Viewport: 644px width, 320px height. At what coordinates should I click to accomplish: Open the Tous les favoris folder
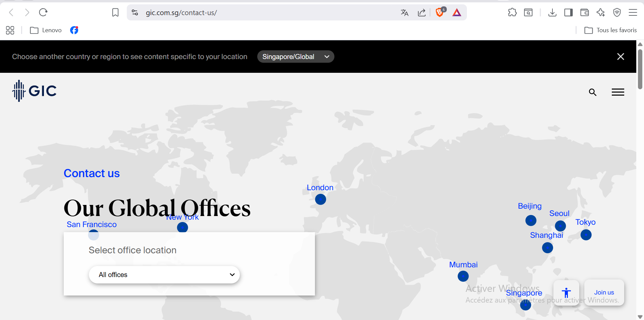pos(610,30)
